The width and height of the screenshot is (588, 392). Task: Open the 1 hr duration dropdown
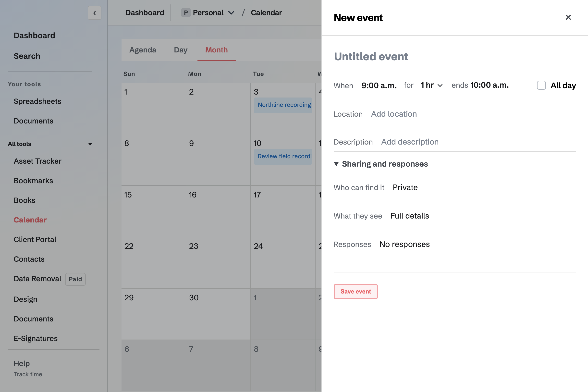click(432, 85)
